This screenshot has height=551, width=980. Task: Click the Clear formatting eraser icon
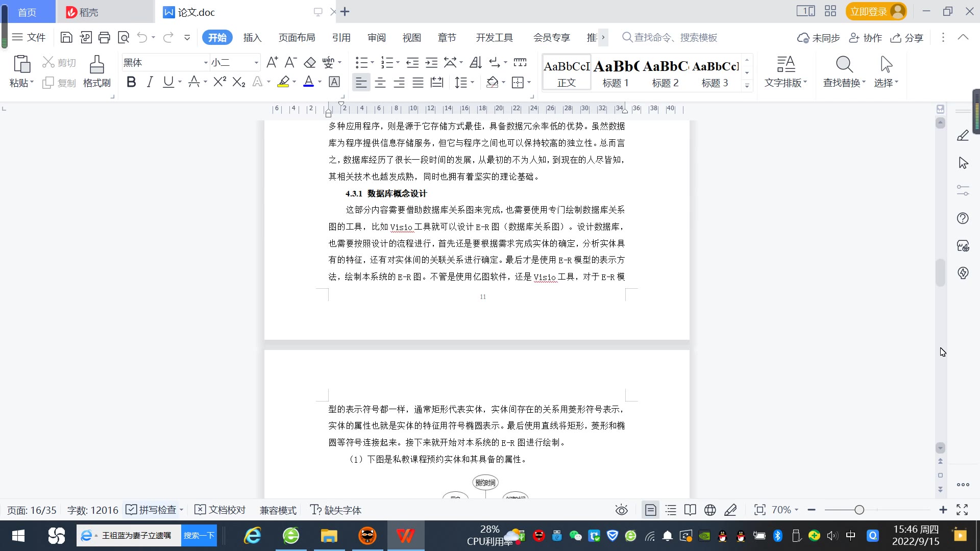[310, 63]
